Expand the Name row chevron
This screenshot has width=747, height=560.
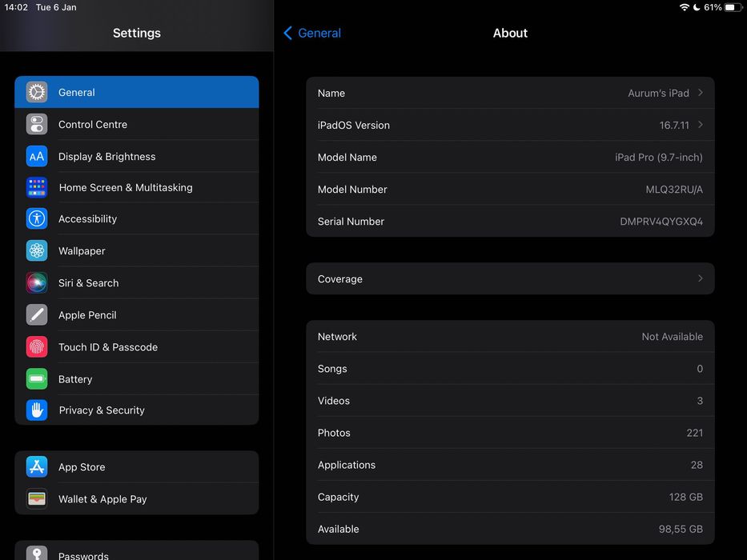coord(701,92)
